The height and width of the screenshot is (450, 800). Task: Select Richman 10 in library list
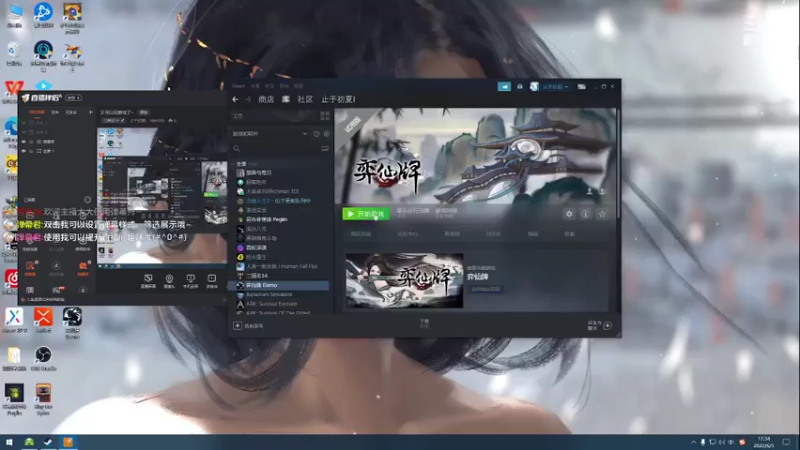(272, 191)
